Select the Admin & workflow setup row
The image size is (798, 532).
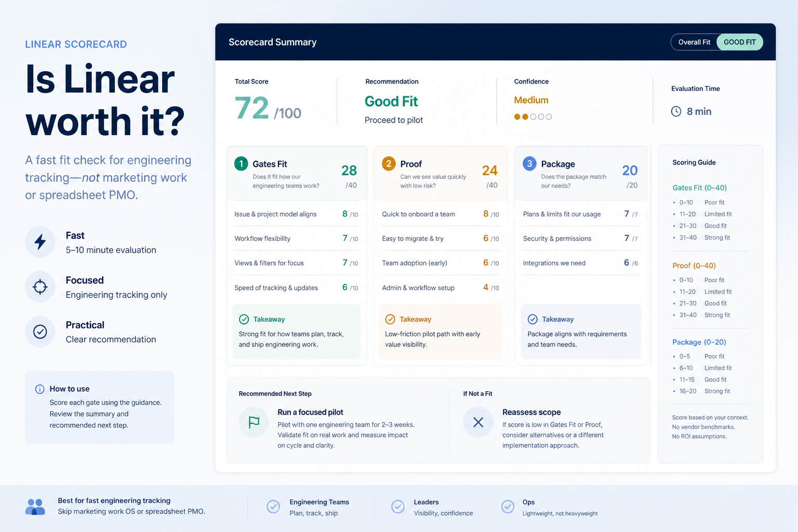tap(441, 288)
